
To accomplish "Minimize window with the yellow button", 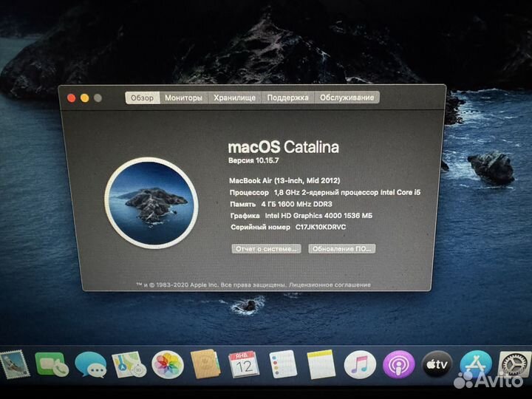I will pyautogui.click(x=84, y=98).
